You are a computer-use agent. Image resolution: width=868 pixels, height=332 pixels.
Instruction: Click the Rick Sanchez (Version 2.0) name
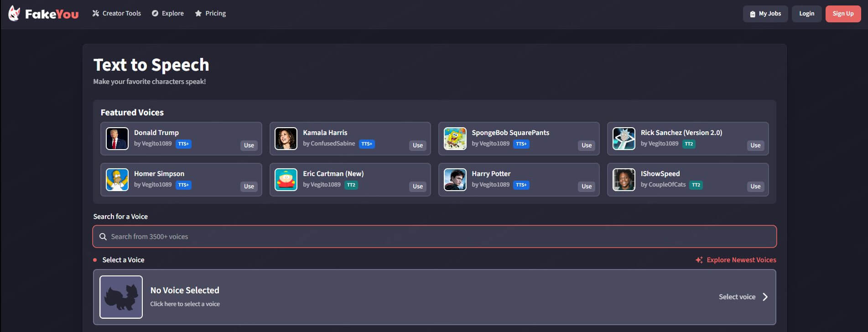(x=681, y=133)
